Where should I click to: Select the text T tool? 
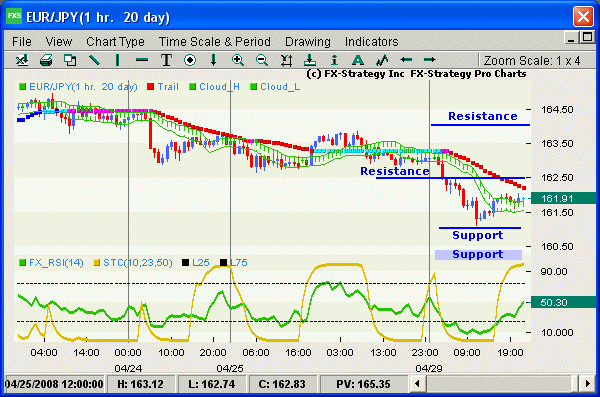point(166,60)
